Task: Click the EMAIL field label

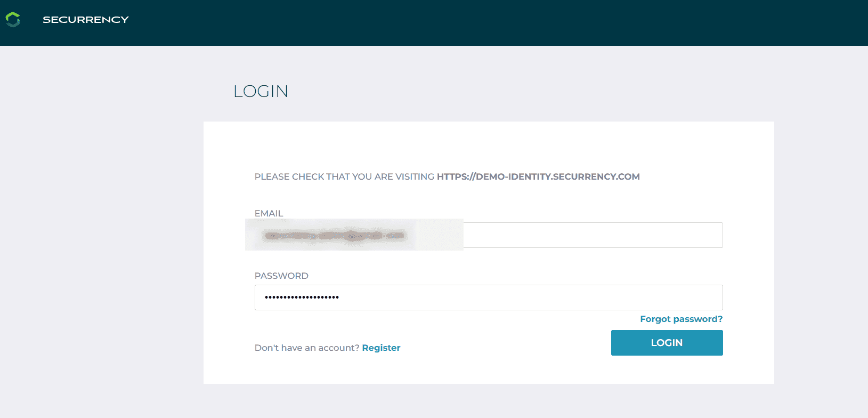Action: (x=269, y=213)
